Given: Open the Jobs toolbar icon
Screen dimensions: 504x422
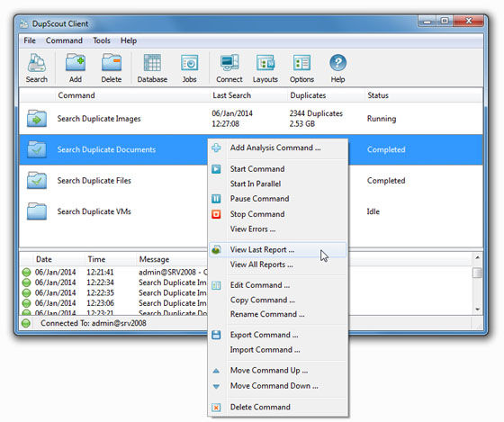Looking at the screenshot, I should point(189,68).
